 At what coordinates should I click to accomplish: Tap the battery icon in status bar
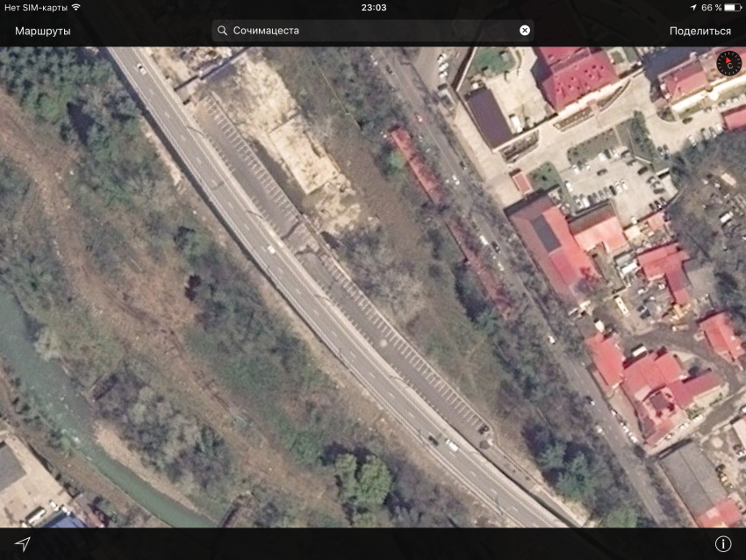click(733, 7)
